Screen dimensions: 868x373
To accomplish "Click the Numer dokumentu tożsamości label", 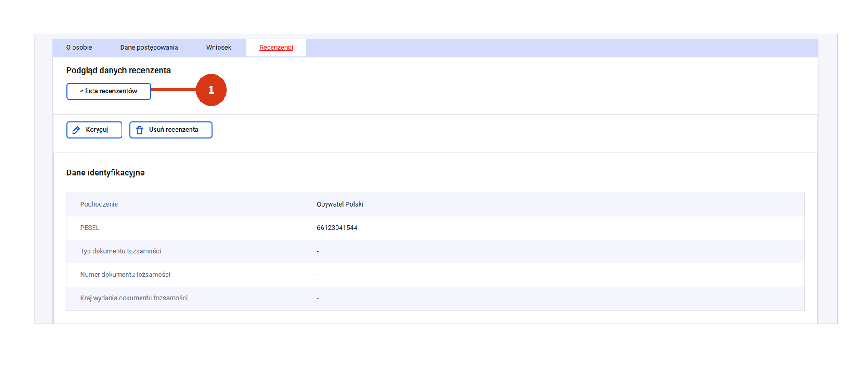I will pyautogui.click(x=125, y=275).
